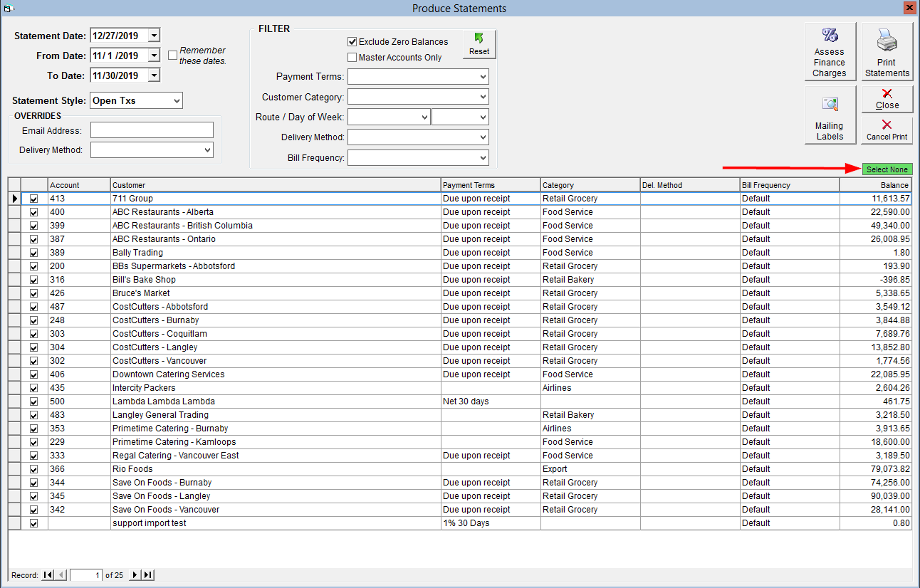Image resolution: width=920 pixels, height=588 pixels.
Task: Select row selector for 711 Group
Action: [14, 199]
